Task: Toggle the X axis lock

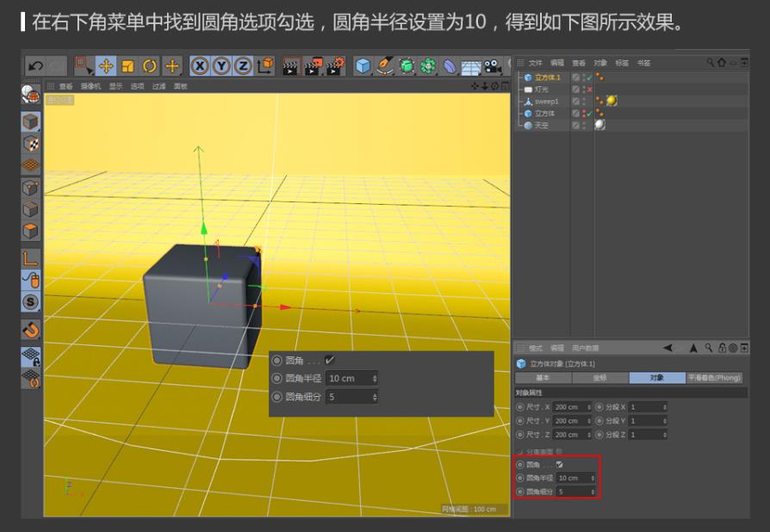Action: pyautogui.click(x=200, y=65)
